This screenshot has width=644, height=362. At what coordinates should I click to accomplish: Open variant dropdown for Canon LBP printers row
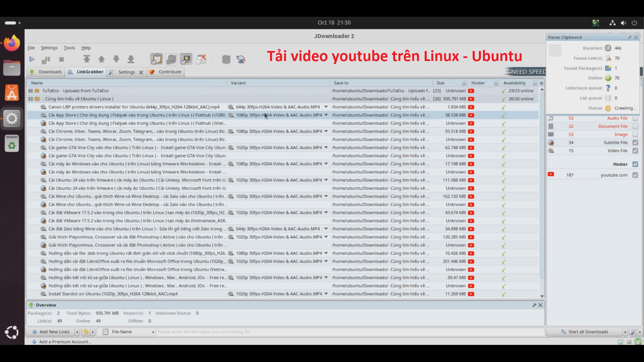[326, 107]
